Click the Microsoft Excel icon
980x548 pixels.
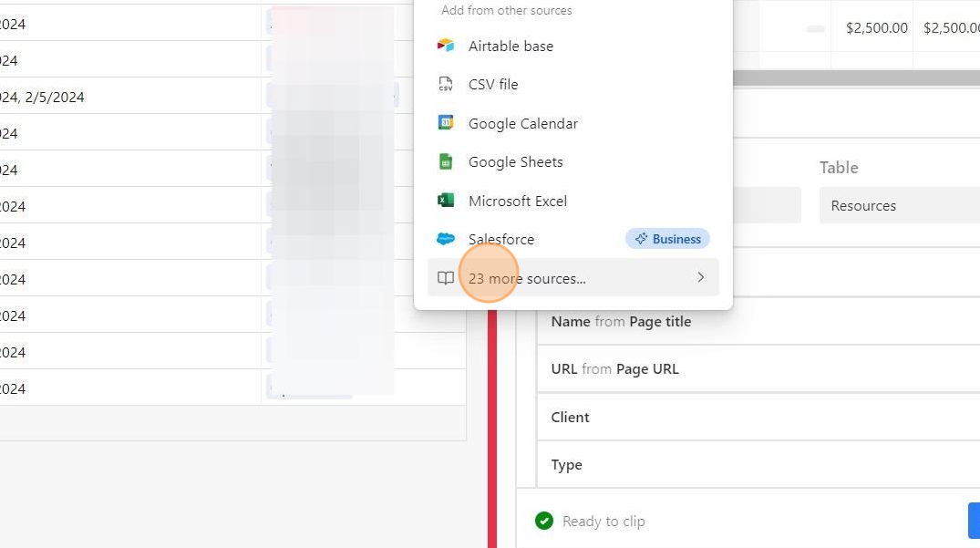point(446,200)
